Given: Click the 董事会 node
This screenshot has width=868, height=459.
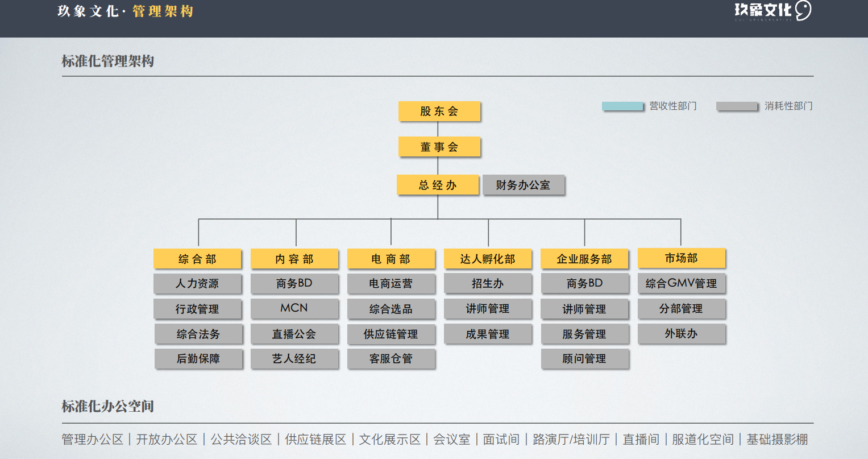Looking at the screenshot, I should [x=439, y=147].
